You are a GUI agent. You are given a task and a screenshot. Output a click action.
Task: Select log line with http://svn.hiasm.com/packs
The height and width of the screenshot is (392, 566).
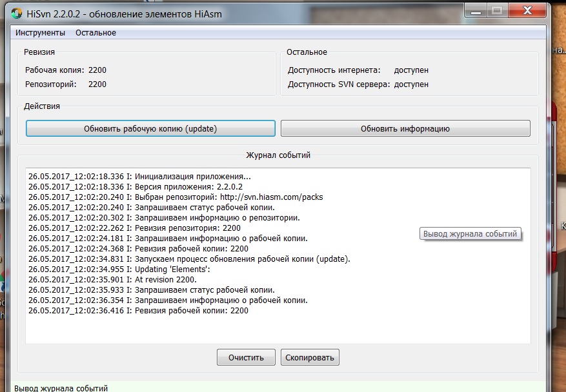coord(176,197)
